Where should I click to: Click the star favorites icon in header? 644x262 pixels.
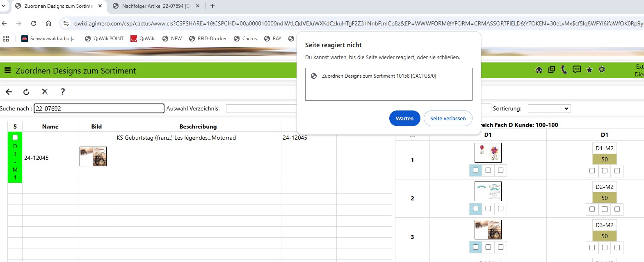[x=589, y=70]
